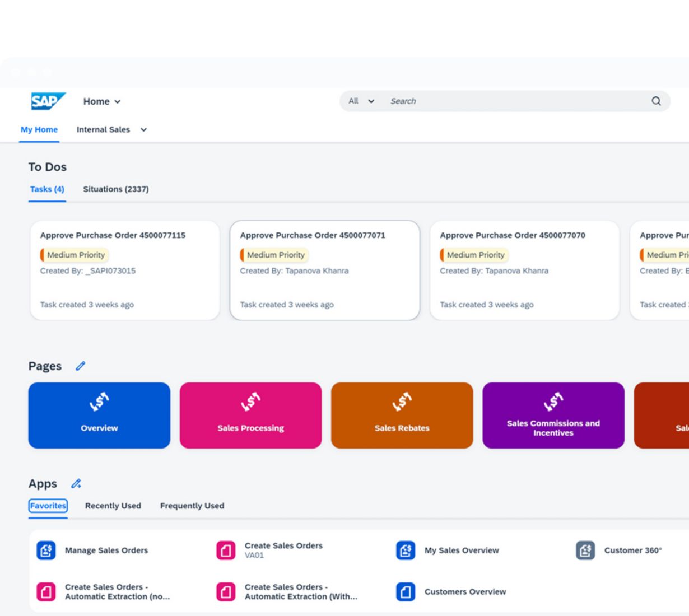Open the Customers Overview app icon
This screenshot has width=689, height=616.
pyautogui.click(x=406, y=592)
